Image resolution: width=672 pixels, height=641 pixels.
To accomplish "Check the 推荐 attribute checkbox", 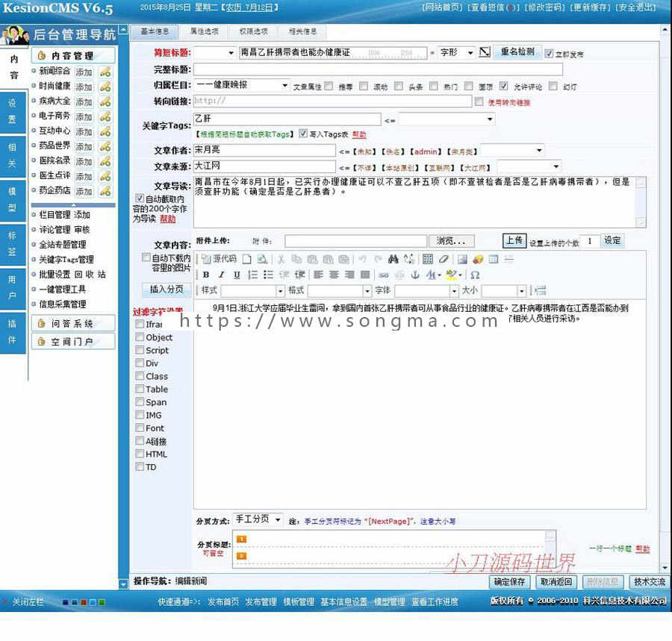I will pos(329,86).
